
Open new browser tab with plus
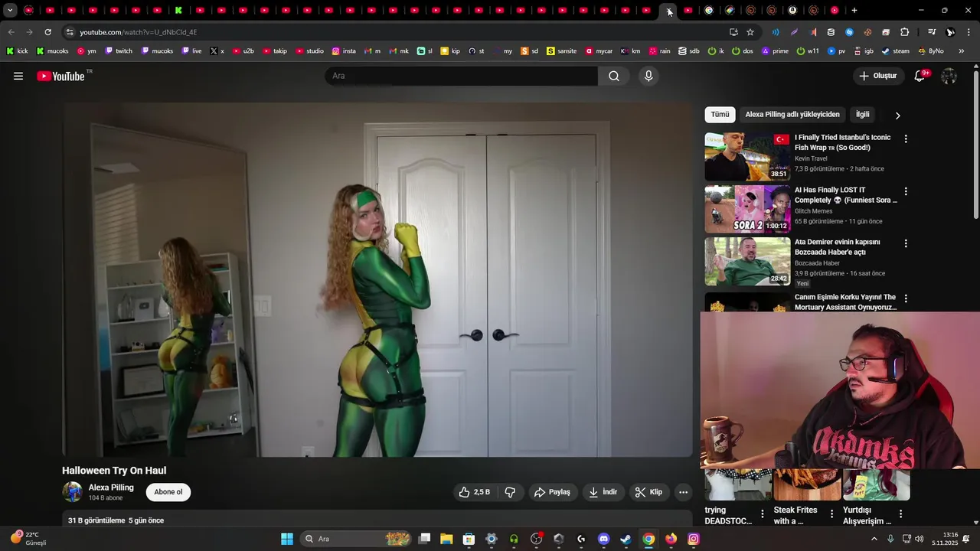854,11
